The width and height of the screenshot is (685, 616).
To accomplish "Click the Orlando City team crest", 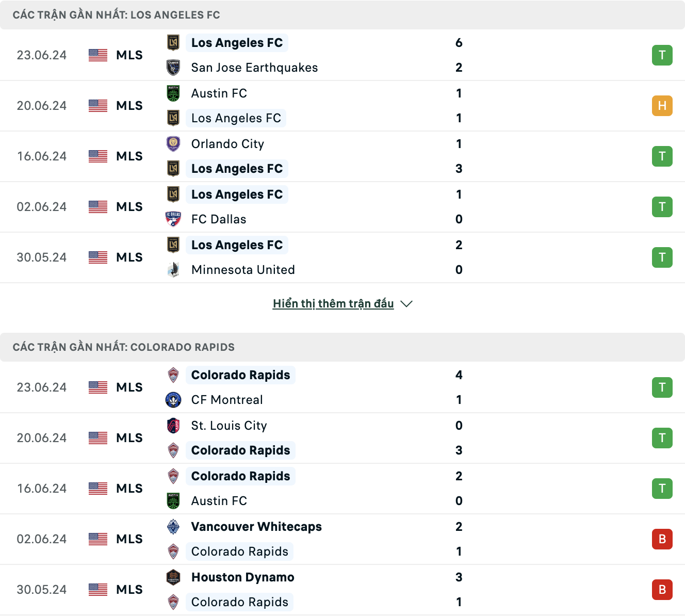I will pos(173,144).
